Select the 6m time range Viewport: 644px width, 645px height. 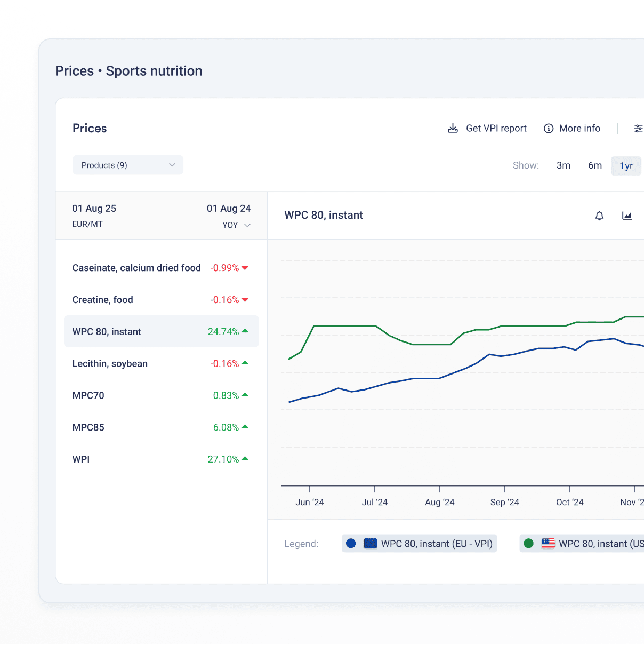[x=594, y=165]
